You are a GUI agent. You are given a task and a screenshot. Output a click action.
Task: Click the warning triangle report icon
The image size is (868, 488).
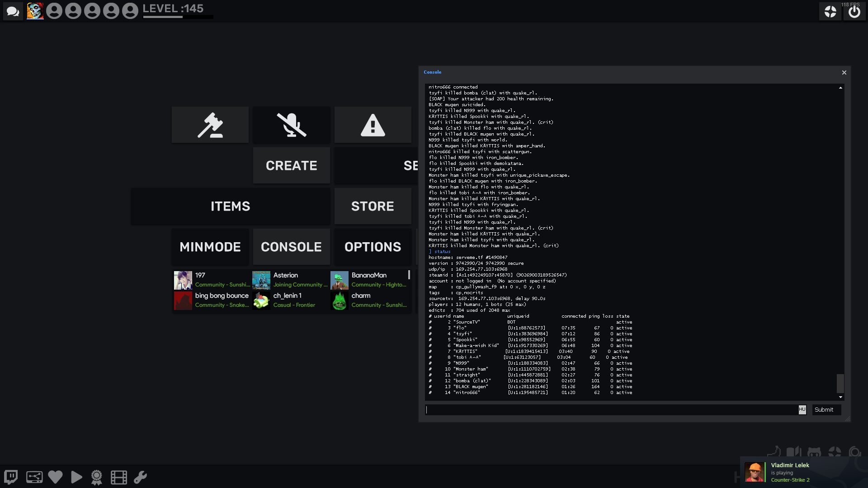(x=373, y=125)
